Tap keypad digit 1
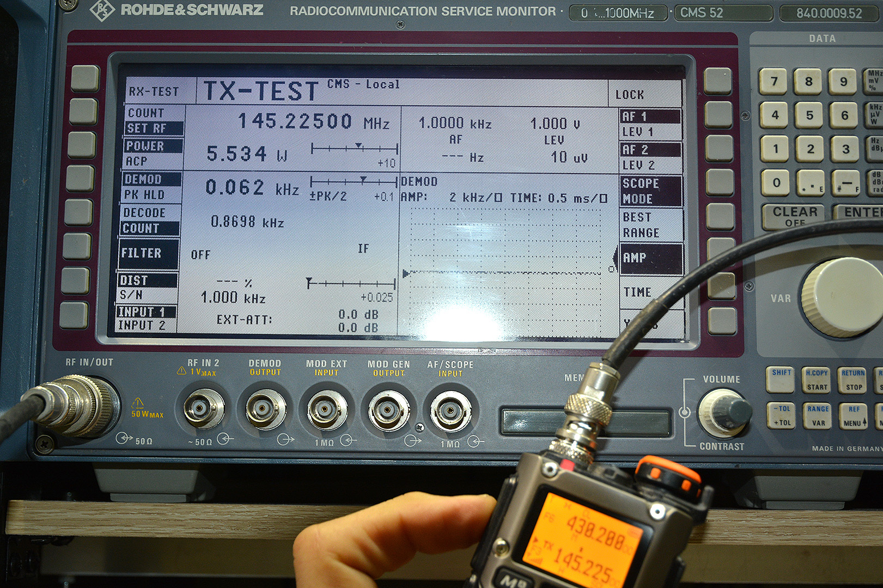883x588 pixels. [776, 149]
